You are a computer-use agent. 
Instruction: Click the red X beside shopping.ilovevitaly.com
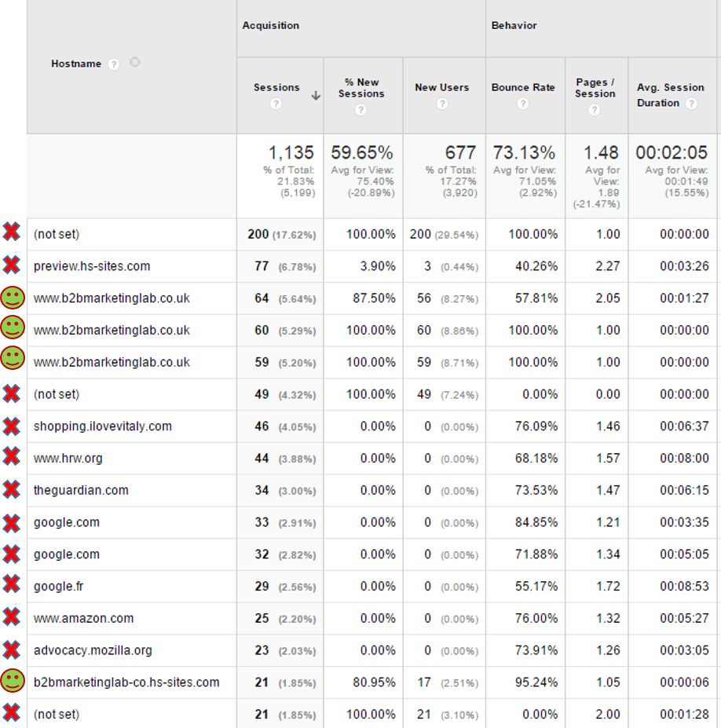12,426
